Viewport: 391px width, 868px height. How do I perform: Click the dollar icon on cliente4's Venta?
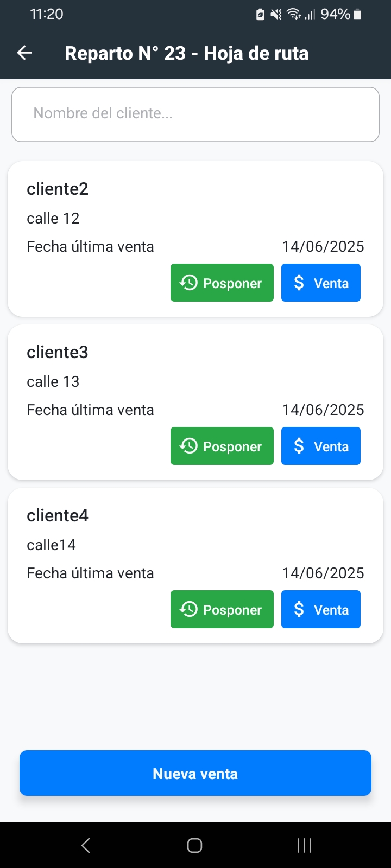point(299,609)
